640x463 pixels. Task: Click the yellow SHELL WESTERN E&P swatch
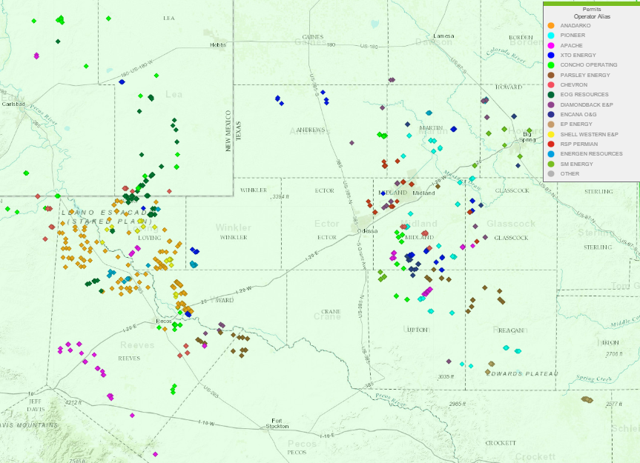[x=551, y=134]
